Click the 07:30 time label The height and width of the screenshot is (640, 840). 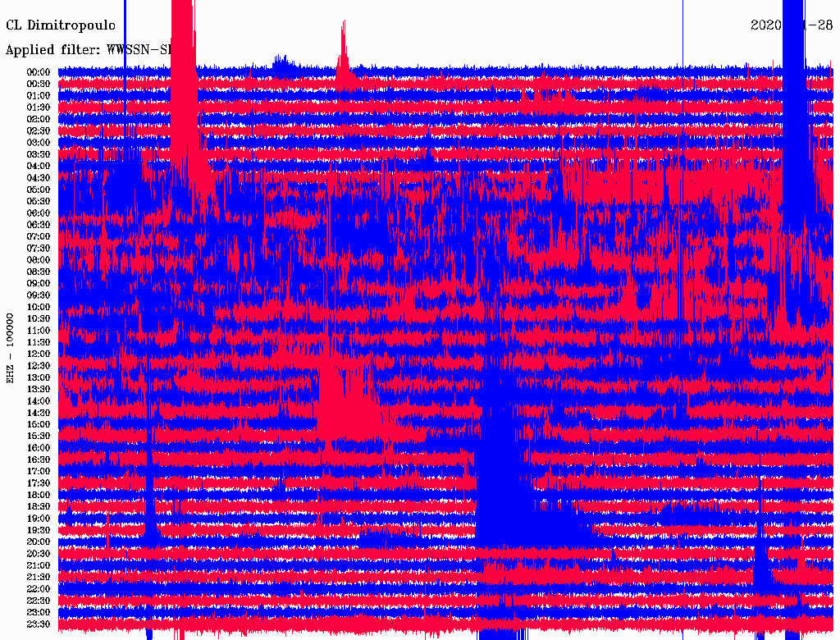[x=39, y=249]
